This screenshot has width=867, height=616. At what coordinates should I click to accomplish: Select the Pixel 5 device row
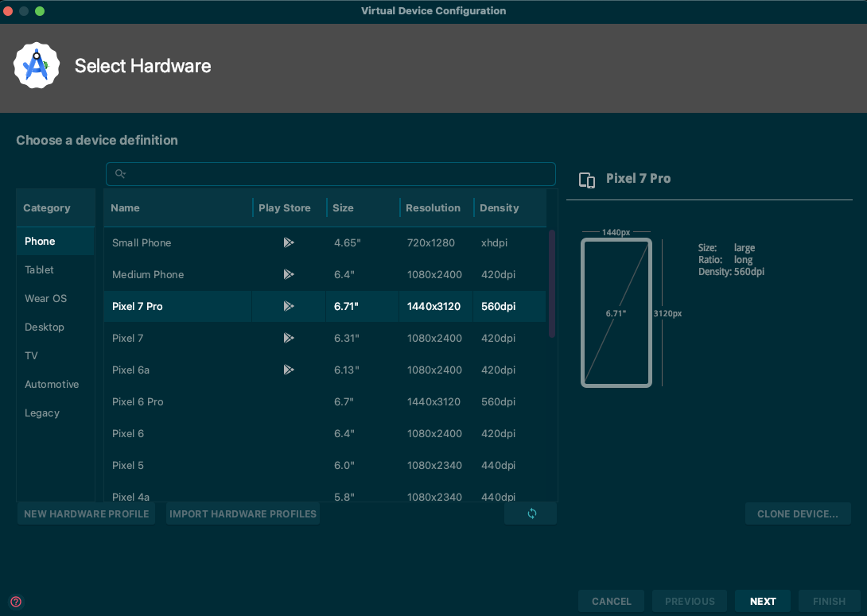pos(325,465)
